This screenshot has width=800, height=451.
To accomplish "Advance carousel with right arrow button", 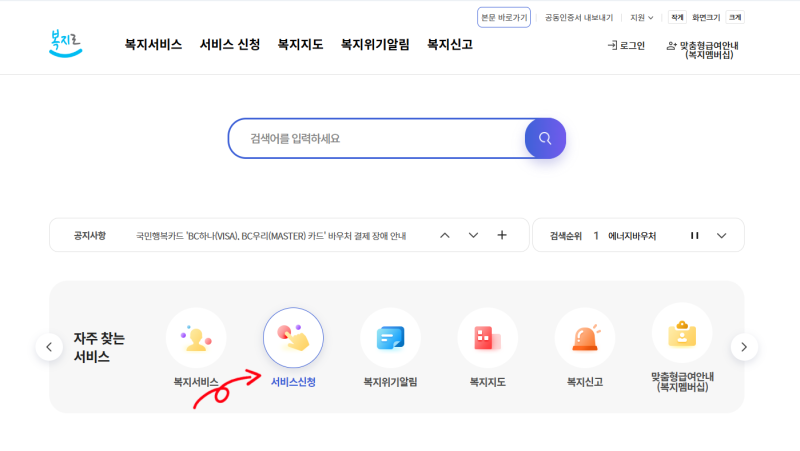I will pyautogui.click(x=744, y=347).
